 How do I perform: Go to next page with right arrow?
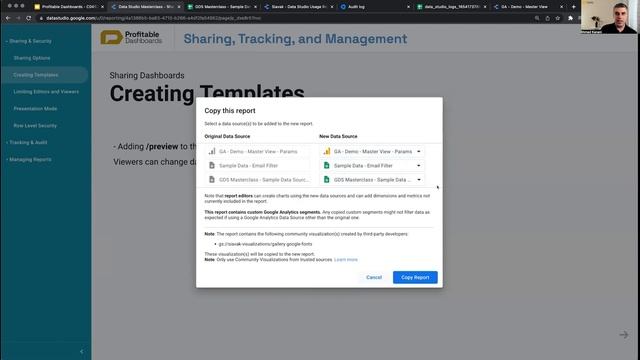624,335
